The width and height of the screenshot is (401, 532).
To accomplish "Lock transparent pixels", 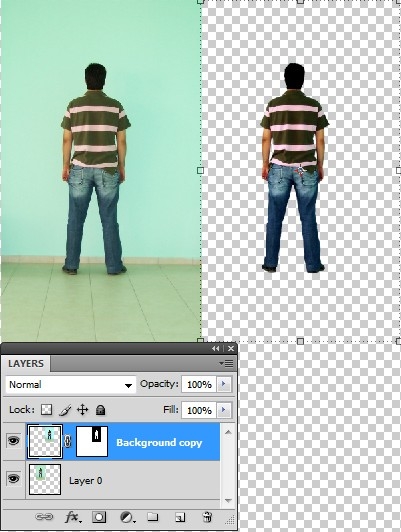I will pyautogui.click(x=46, y=410).
